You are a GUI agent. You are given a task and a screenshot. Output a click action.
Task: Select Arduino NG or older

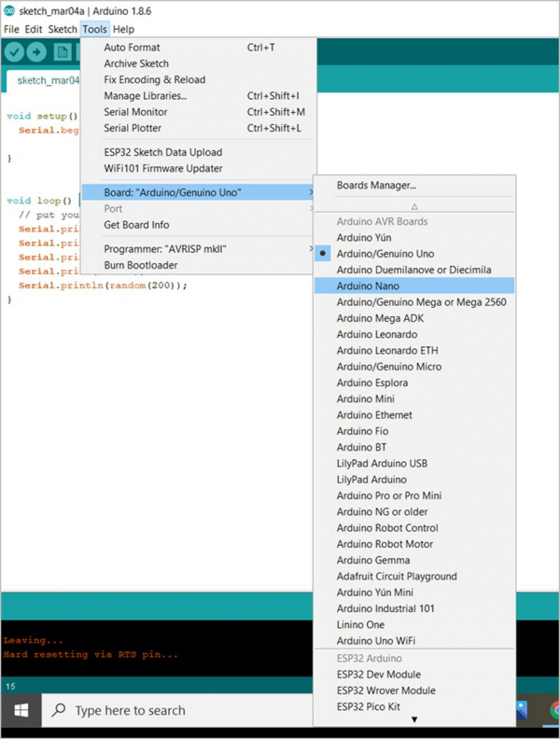point(414,511)
